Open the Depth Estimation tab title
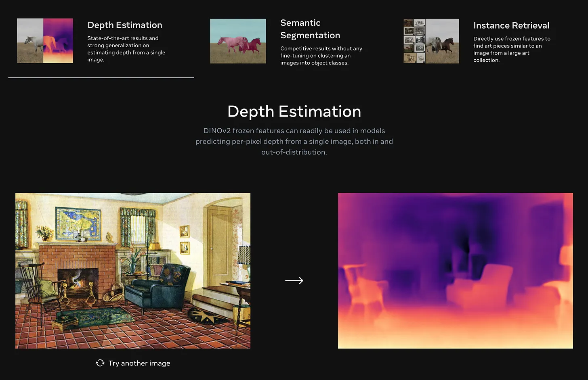The height and width of the screenshot is (380, 588). point(125,25)
